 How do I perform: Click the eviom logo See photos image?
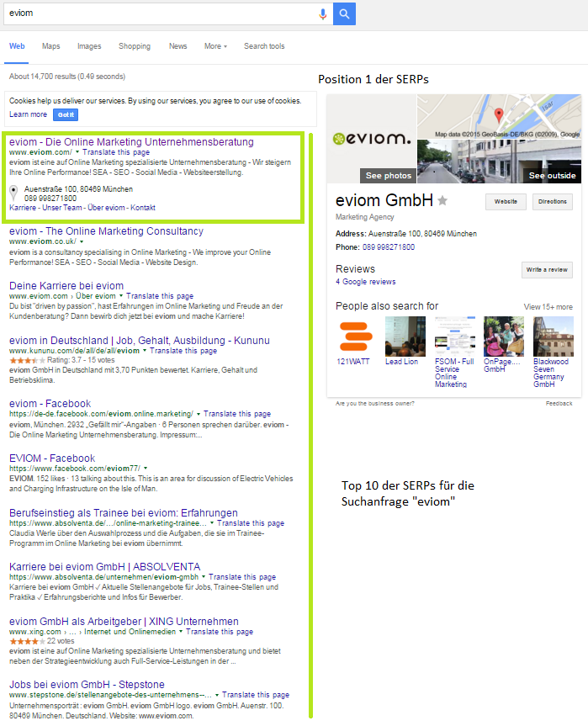(x=372, y=139)
